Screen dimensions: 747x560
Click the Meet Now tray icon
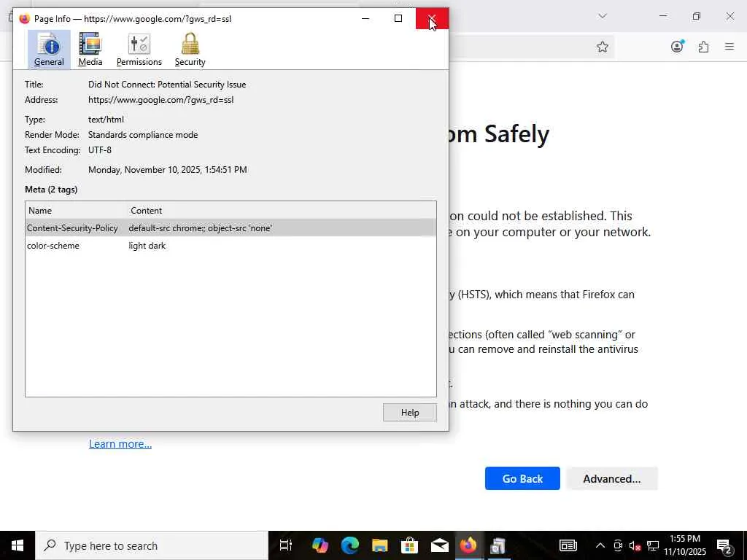[x=618, y=545]
